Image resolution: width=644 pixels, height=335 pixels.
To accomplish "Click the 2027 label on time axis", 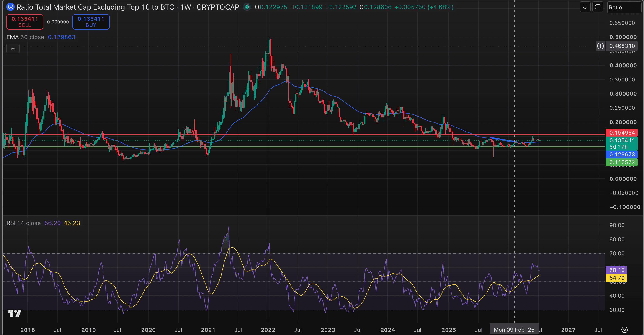I will pos(568,330).
